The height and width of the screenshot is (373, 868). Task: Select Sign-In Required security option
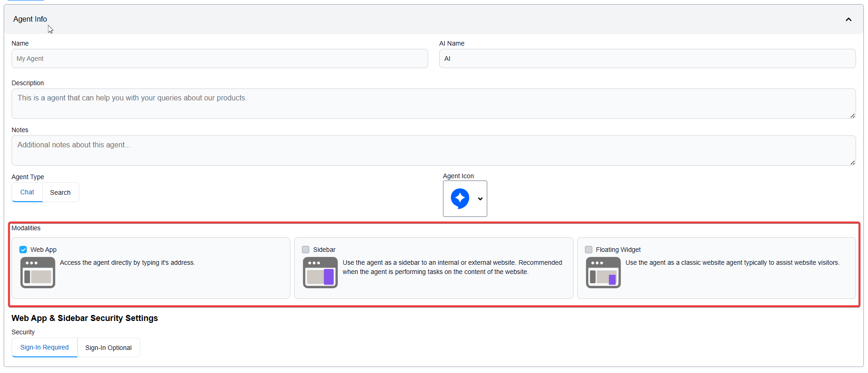pos(45,348)
